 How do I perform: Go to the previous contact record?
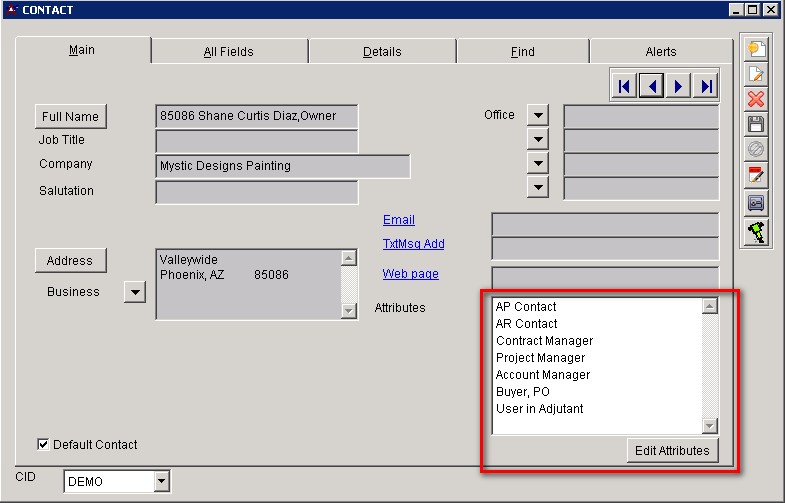[x=652, y=87]
